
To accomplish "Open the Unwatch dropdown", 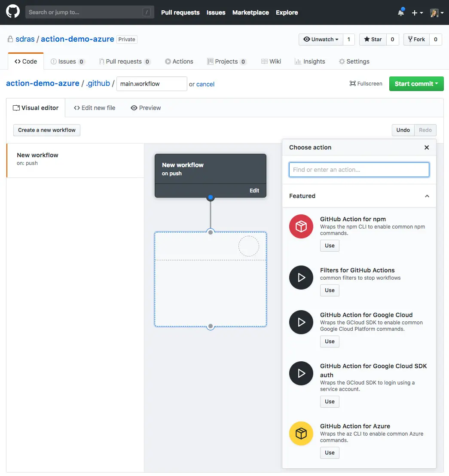I will [321, 39].
